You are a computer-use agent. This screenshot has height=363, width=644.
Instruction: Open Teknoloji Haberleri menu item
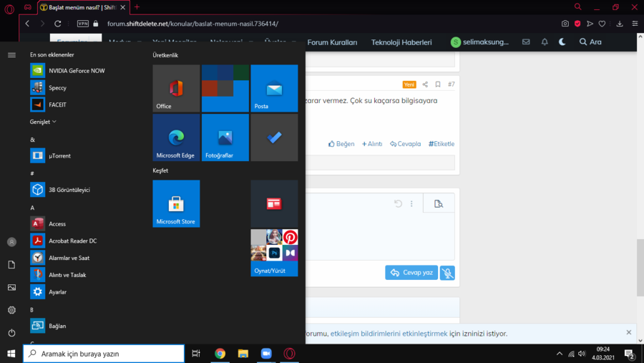(x=401, y=42)
